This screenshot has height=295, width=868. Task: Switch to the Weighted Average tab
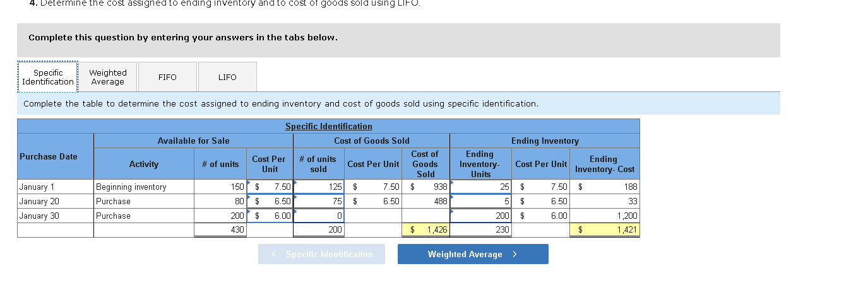[108, 77]
